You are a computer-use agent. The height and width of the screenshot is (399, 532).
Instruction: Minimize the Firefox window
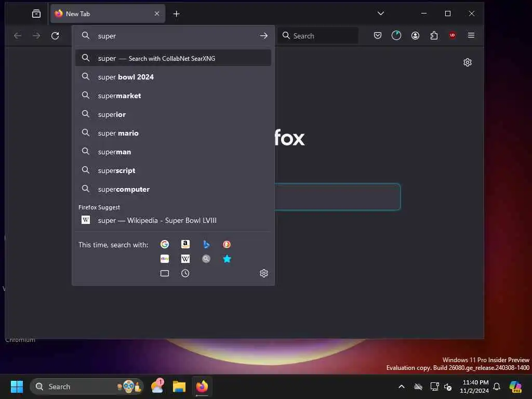tap(424, 13)
